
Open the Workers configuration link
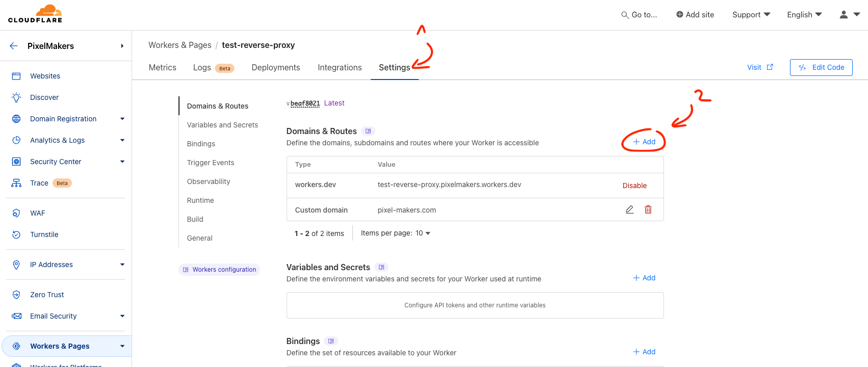219,270
